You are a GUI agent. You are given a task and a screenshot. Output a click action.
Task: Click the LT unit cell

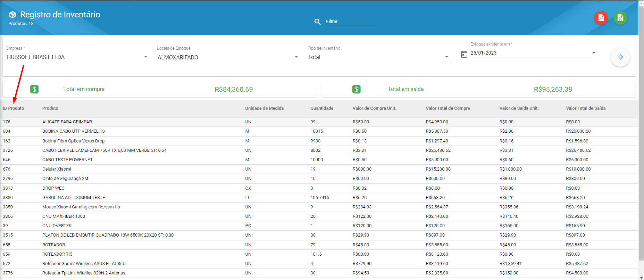coord(248,198)
